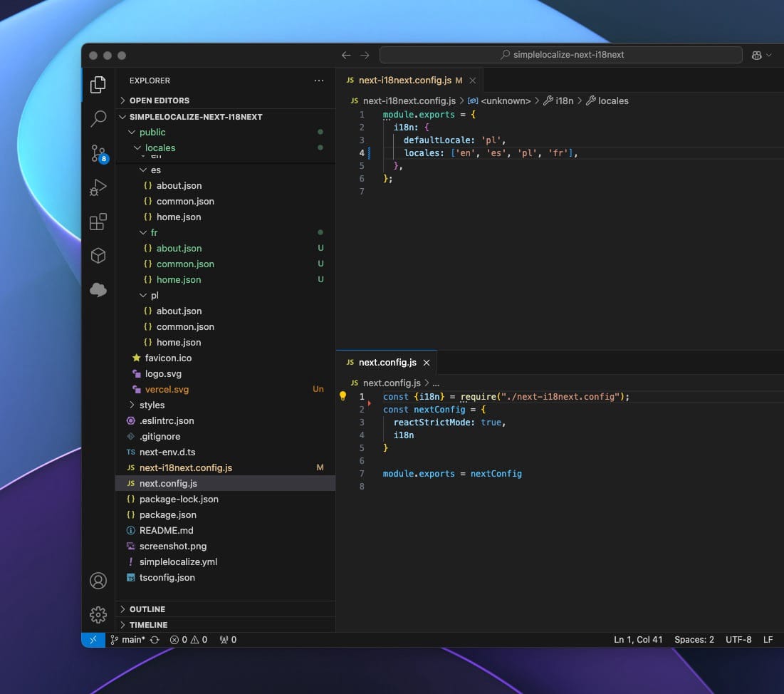The width and height of the screenshot is (784, 694).
Task: Click <unknown> breadcrumb segment
Action: 505,100
